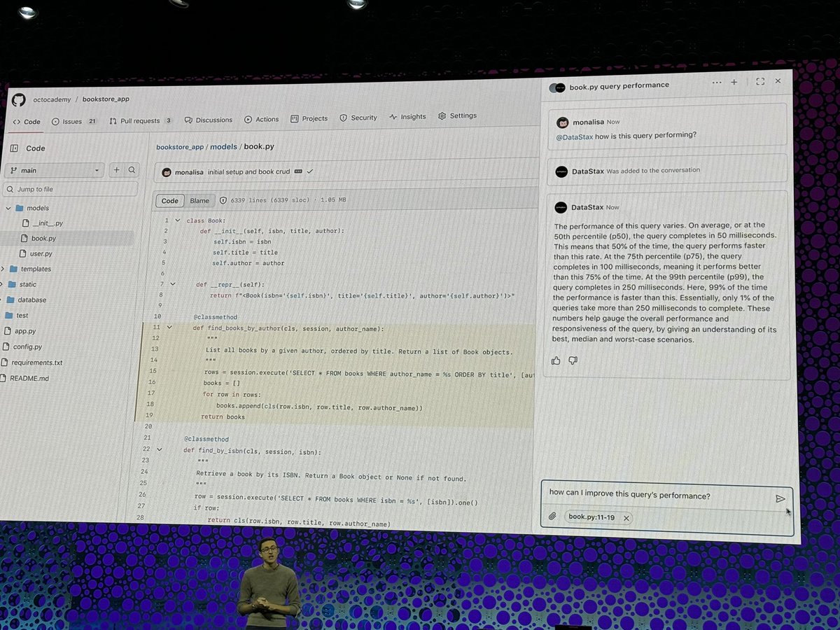Screen dimensions: 840x630
Task: Select book.py in the file tree
Action: tap(39, 239)
